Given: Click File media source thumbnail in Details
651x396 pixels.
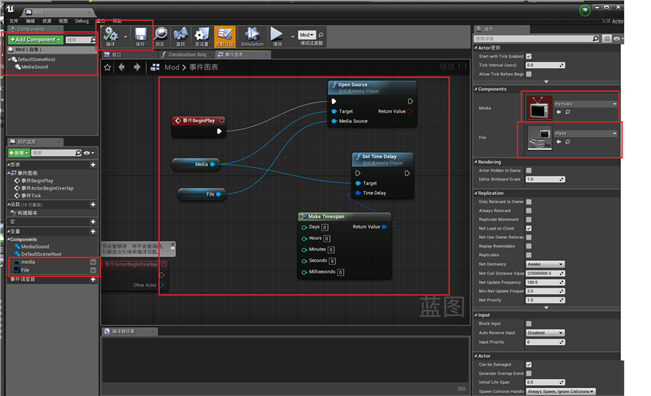Looking at the screenshot, I should point(539,138).
